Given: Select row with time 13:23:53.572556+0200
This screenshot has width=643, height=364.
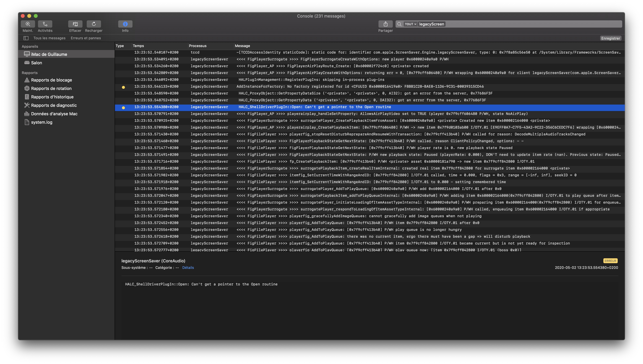Looking at the screenshot, I should point(370,230).
